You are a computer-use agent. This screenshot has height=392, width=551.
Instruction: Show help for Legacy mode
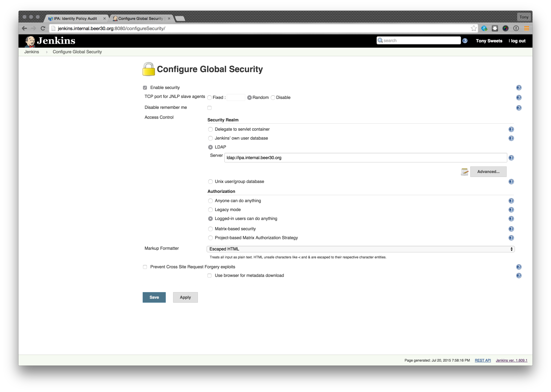point(511,210)
